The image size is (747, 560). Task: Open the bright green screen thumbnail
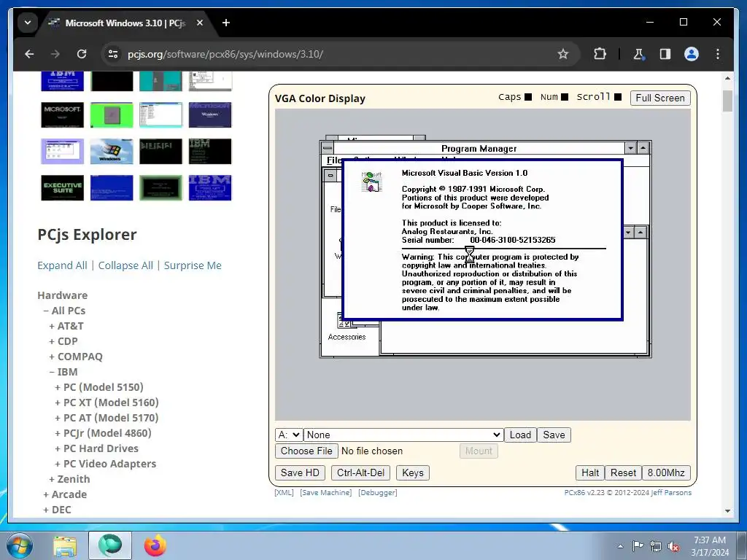pyautogui.click(x=112, y=114)
